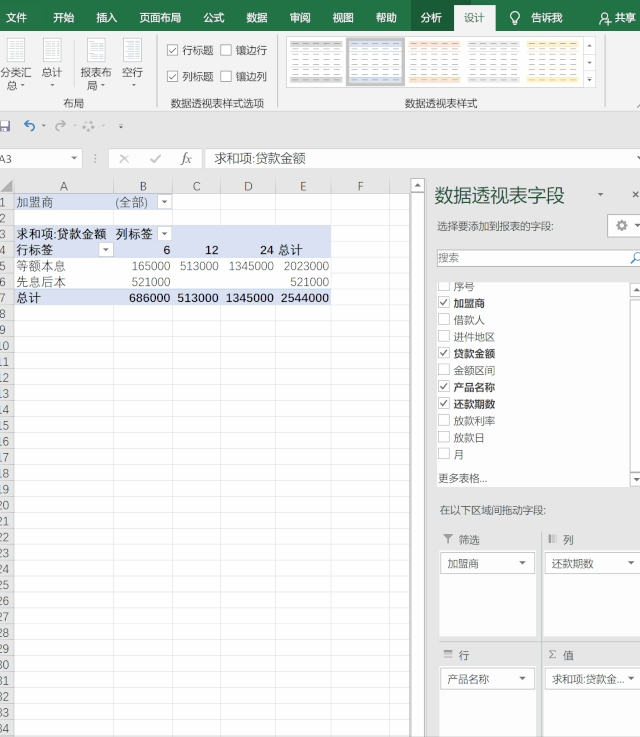This screenshot has height=737, width=640.
Task: Switch to the 页面布局 tab
Action: click(x=160, y=18)
